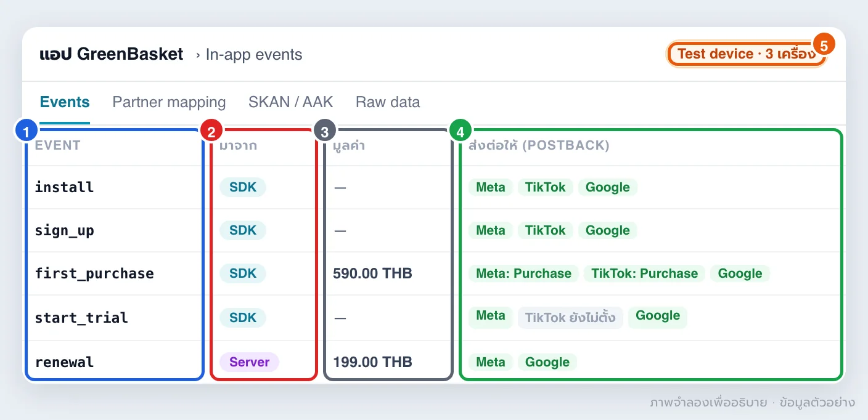Click the SDK badge in install row
The image size is (868, 420).
tap(243, 187)
